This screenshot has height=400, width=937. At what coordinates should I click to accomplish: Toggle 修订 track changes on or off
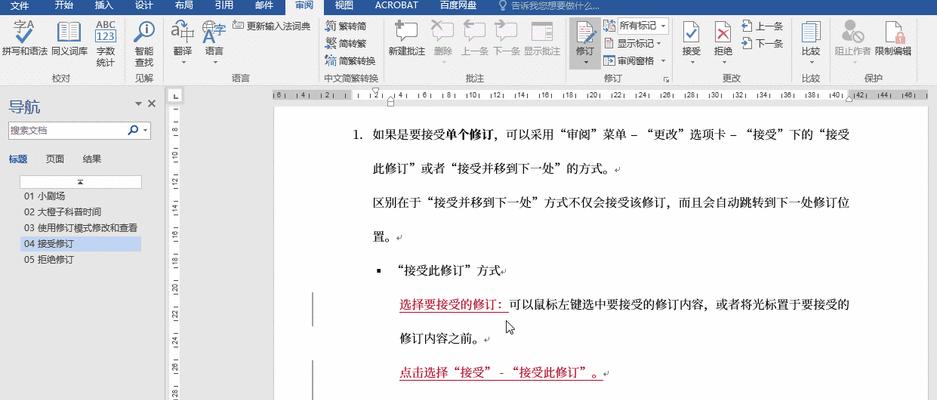coord(586,38)
